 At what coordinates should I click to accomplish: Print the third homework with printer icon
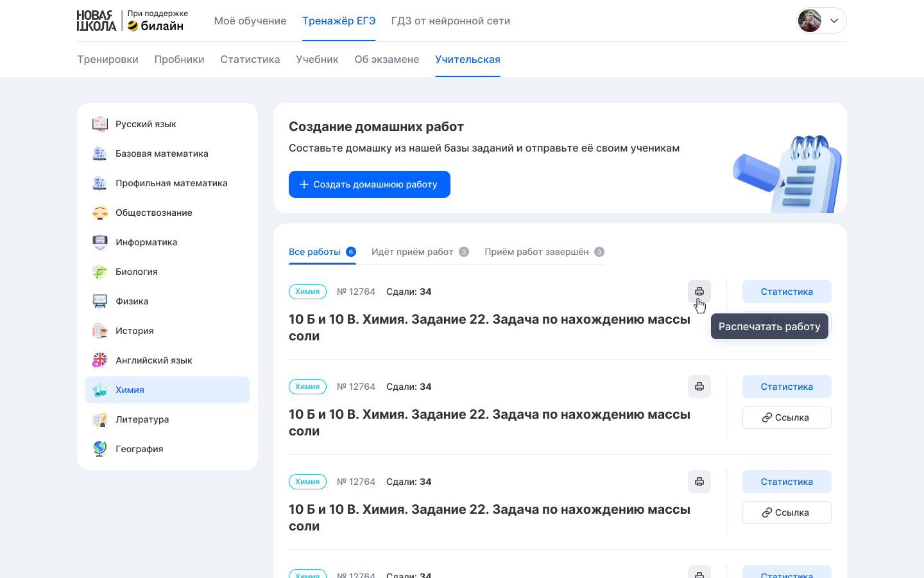pyautogui.click(x=699, y=482)
